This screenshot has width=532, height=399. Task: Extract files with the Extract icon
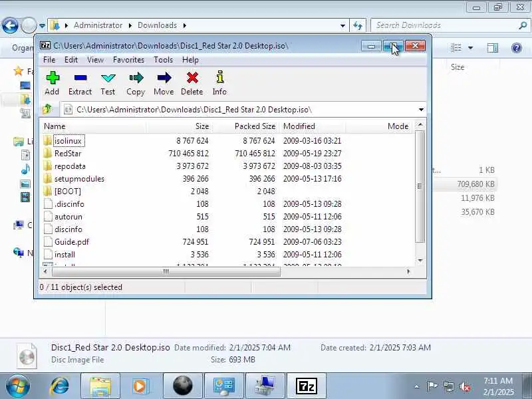[80, 78]
